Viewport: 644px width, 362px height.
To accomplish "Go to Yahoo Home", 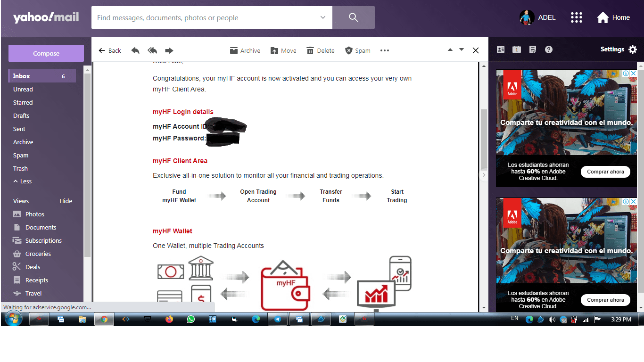I will click(613, 17).
